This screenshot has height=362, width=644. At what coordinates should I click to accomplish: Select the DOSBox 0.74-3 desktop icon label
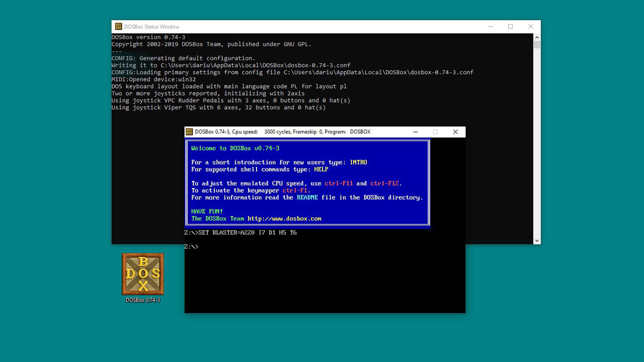(142, 300)
